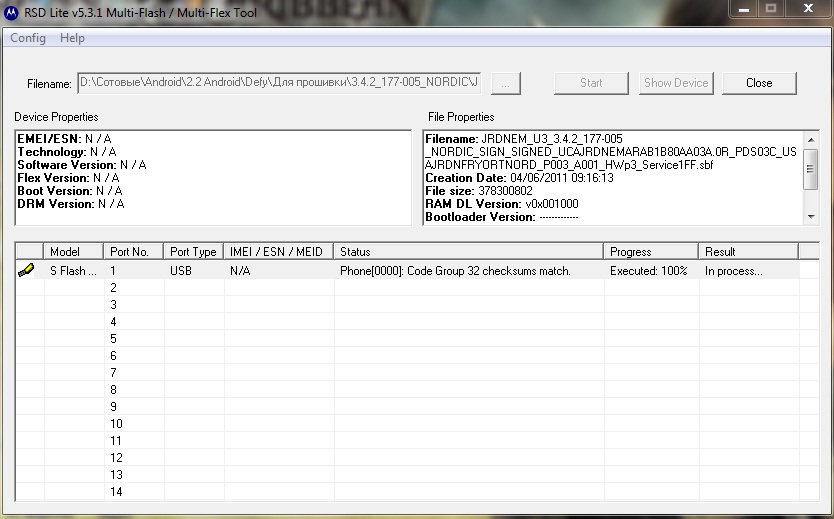Click the browse (...) button beside Filename
This screenshot has height=519, width=834.
coord(505,83)
